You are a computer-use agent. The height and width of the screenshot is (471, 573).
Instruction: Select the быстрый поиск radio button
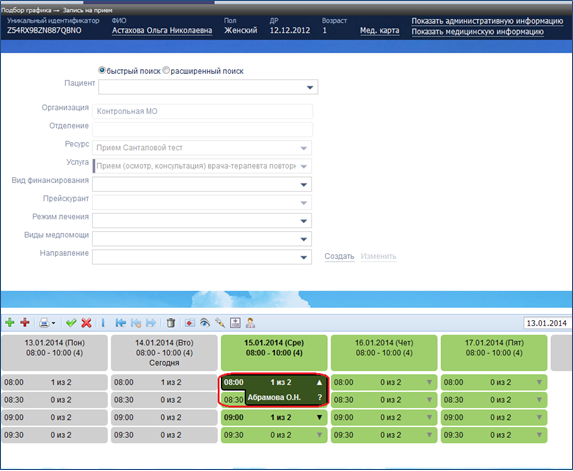pyautogui.click(x=102, y=70)
